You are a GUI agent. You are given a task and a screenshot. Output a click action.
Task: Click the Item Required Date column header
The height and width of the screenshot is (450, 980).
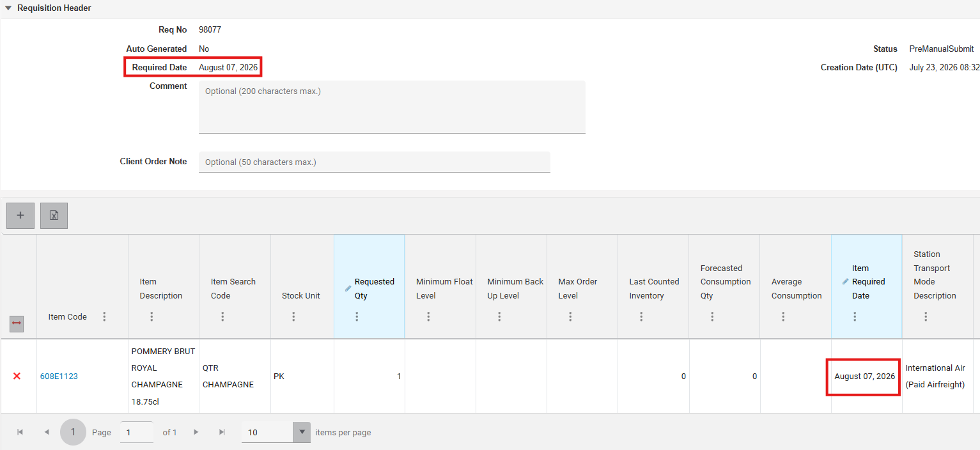click(x=867, y=286)
